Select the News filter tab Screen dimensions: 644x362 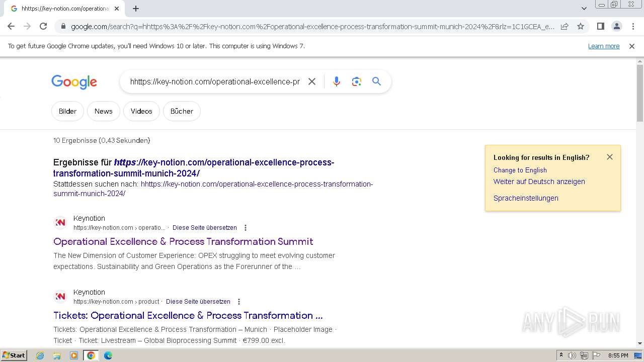(104, 111)
